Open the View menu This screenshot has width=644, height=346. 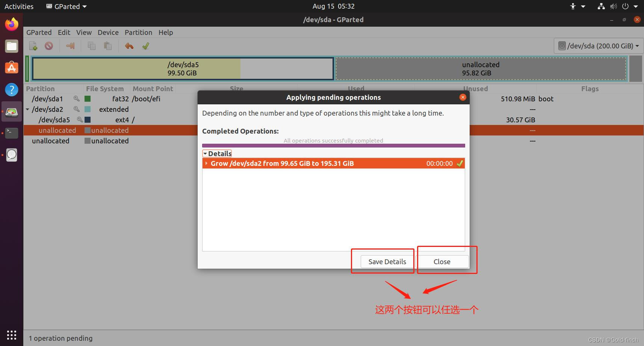(84, 32)
